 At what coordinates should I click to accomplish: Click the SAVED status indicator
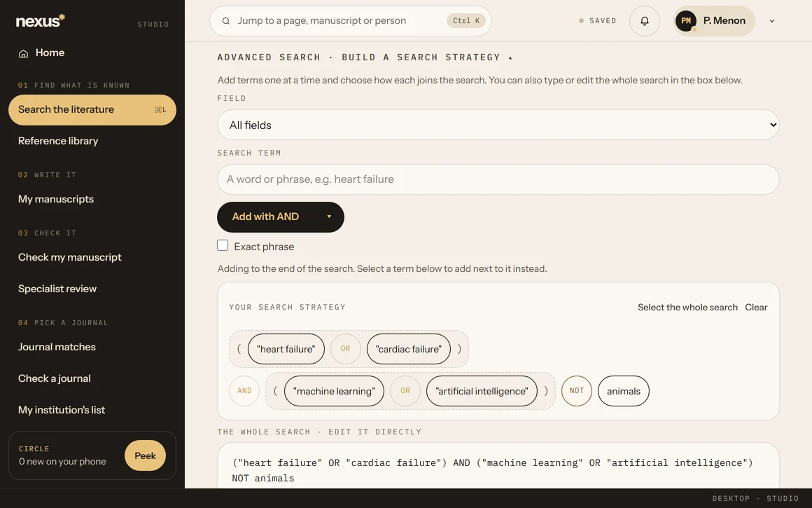[598, 21]
